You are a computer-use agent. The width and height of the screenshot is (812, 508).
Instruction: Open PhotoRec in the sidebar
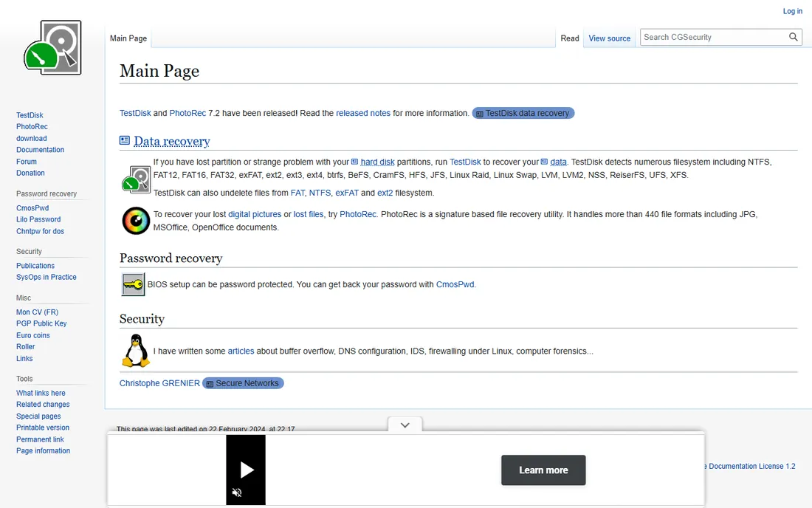tap(32, 126)
